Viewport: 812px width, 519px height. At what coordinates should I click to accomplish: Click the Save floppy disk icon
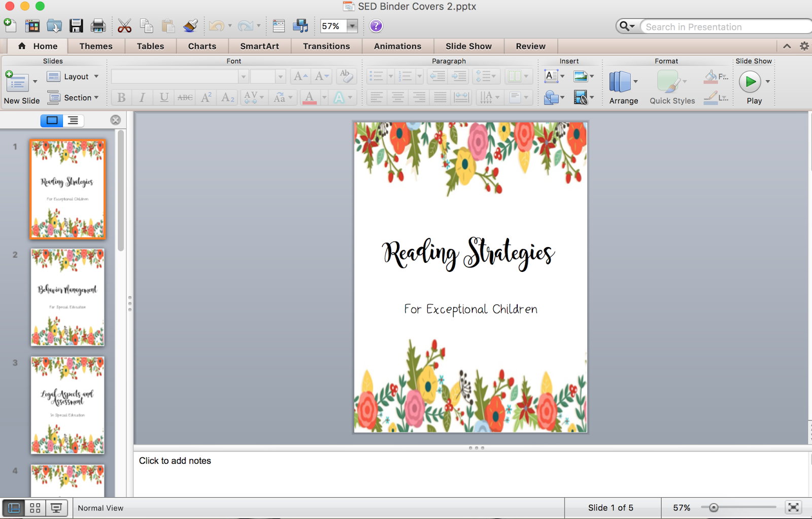(76, 26)
